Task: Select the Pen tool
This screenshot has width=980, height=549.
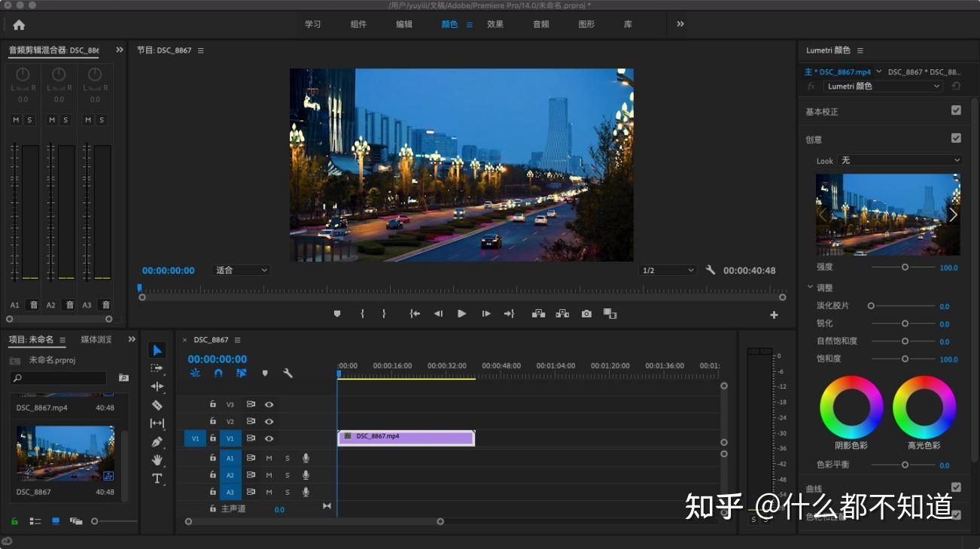Action: click(157, 441)
